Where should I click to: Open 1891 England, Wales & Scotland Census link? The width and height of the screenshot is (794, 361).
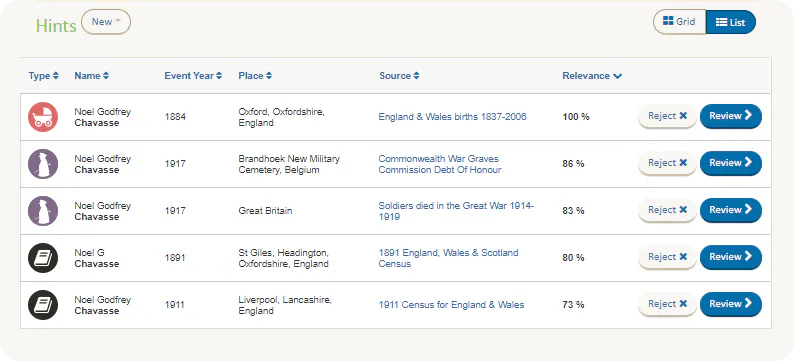click(448, 258)
